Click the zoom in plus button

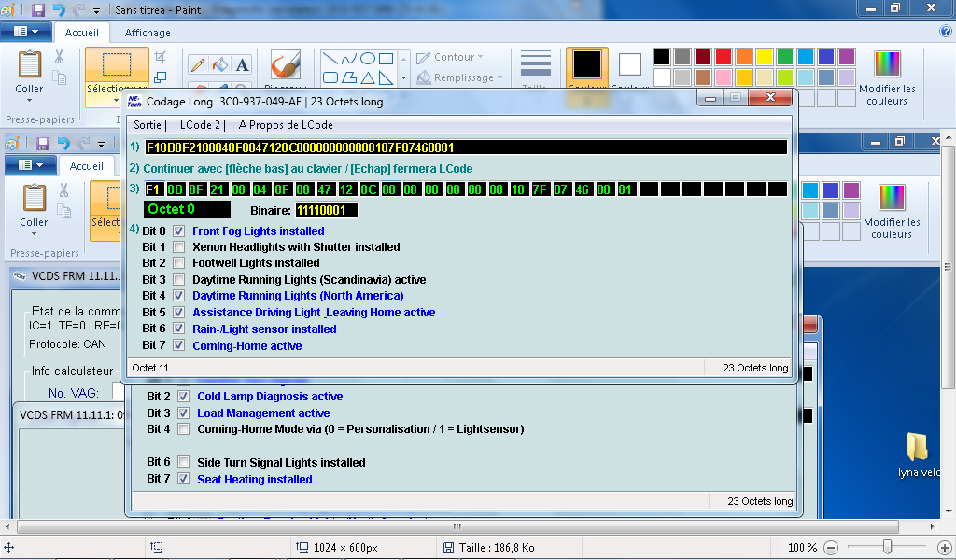point(943,547)
